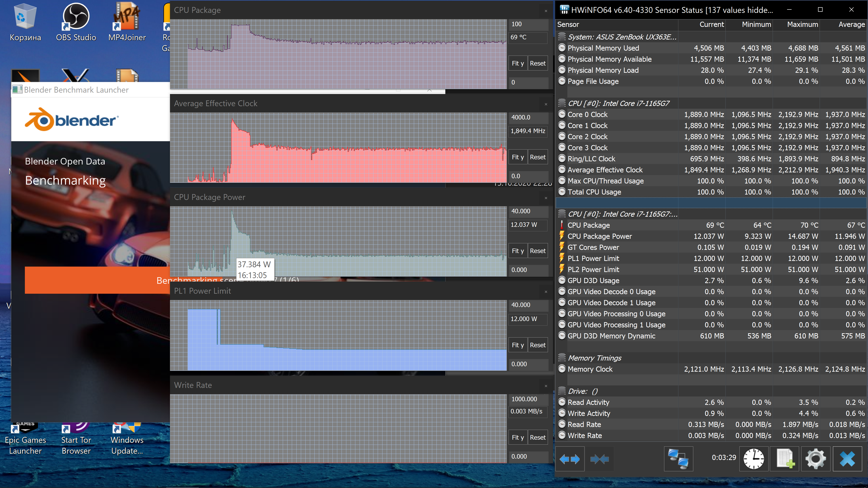Image resolution: width=868 pixels, height=488 pixels.
Task: Click the Core 0 Clock sensor icon
Action: point(562,114)
